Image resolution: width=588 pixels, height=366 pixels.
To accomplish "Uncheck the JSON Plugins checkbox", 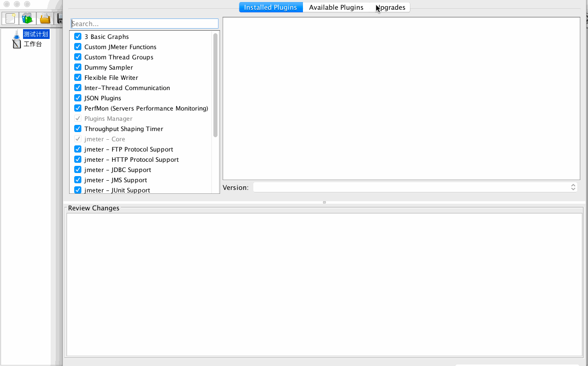I will point(78,98).
